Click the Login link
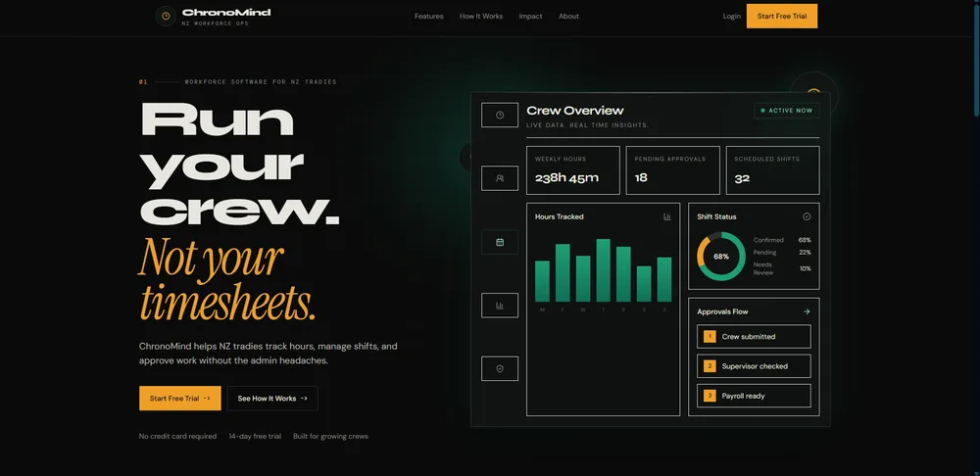The height and width of the screenshot is (476, 980). coord(732,17)
